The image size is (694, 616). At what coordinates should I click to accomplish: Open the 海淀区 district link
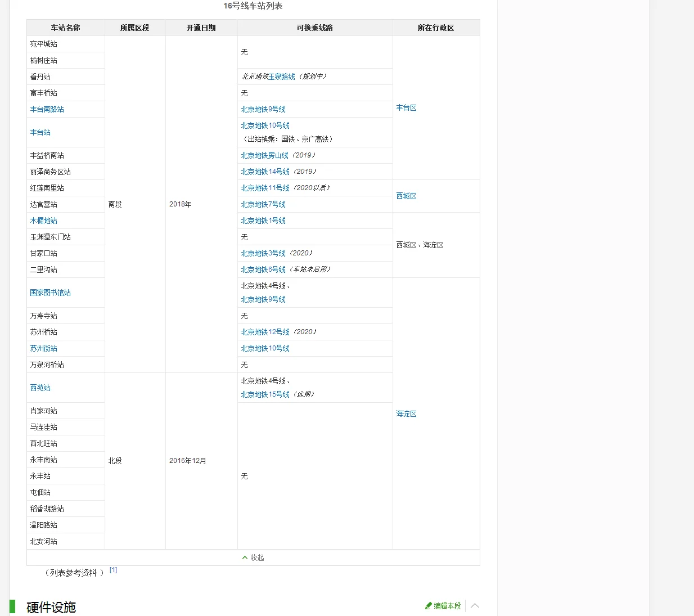pyautogui.click(x=406, y=413)
